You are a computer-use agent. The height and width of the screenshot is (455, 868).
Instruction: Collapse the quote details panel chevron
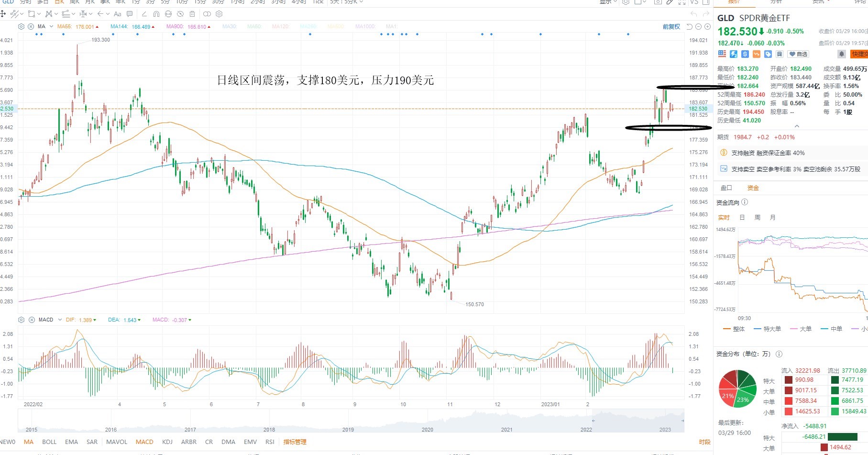tap(797, 126)
